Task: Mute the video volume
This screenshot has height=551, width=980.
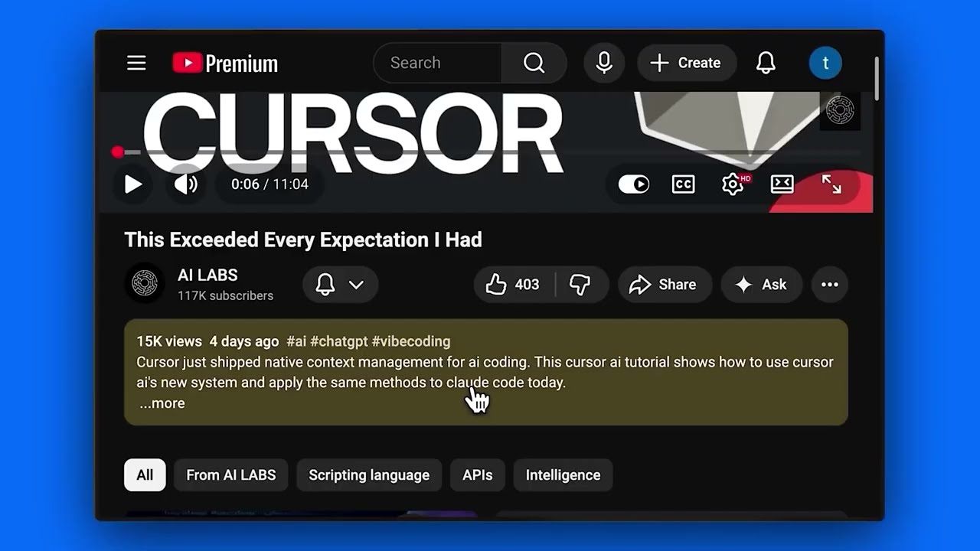Action: (x=185, y=184)
